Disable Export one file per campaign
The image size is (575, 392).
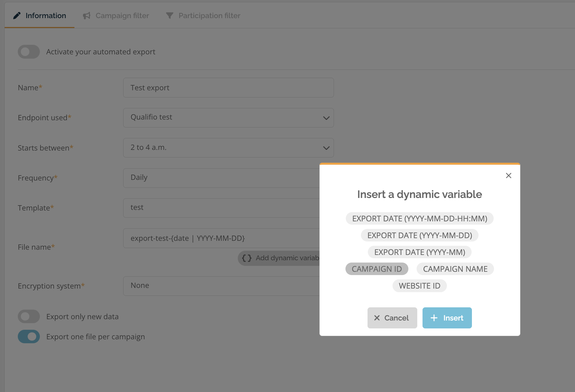coord(29,337)
